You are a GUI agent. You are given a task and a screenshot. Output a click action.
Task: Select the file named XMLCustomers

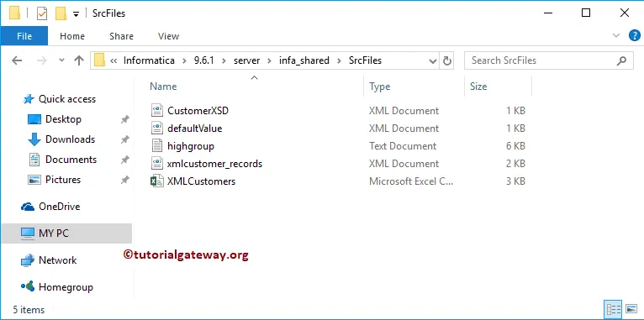click(x=201, y=181)
